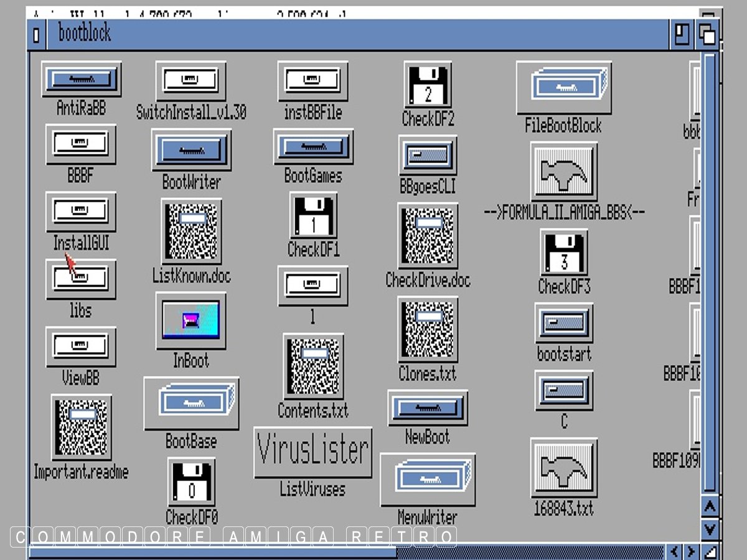Click the vertical scrollbar up arrow
The height and width of the screenshot is (560, 747).
[710, 506]
